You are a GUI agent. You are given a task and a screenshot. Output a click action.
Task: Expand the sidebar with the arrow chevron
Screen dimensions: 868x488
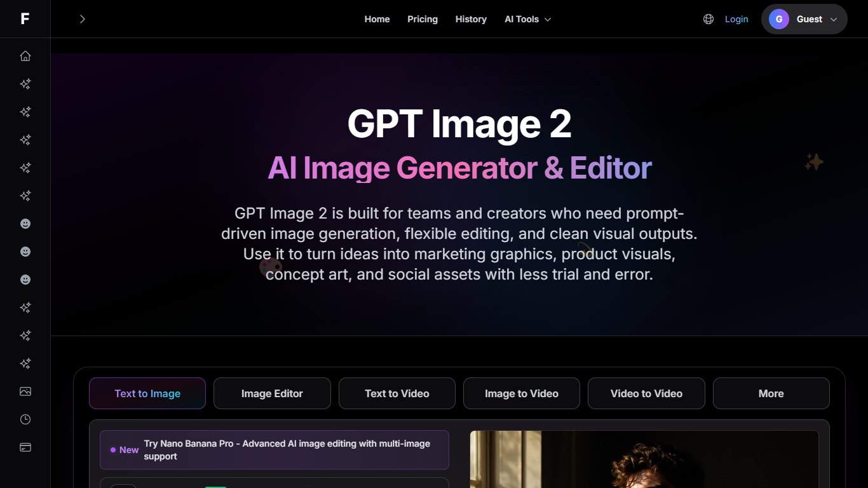click(x=82, y=18)
